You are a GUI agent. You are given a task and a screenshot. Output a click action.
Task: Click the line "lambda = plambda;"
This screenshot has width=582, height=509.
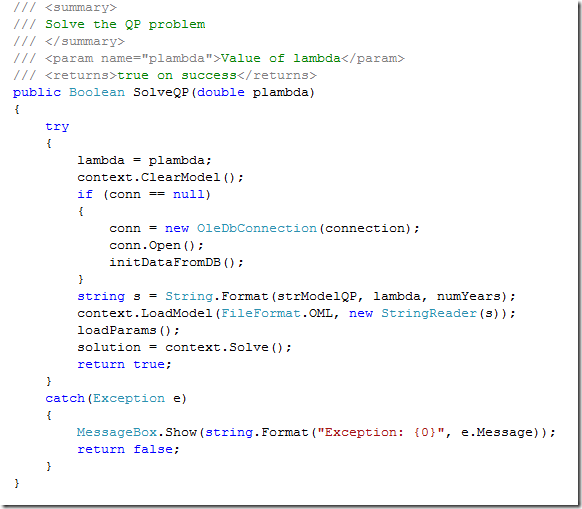[144, 160]
